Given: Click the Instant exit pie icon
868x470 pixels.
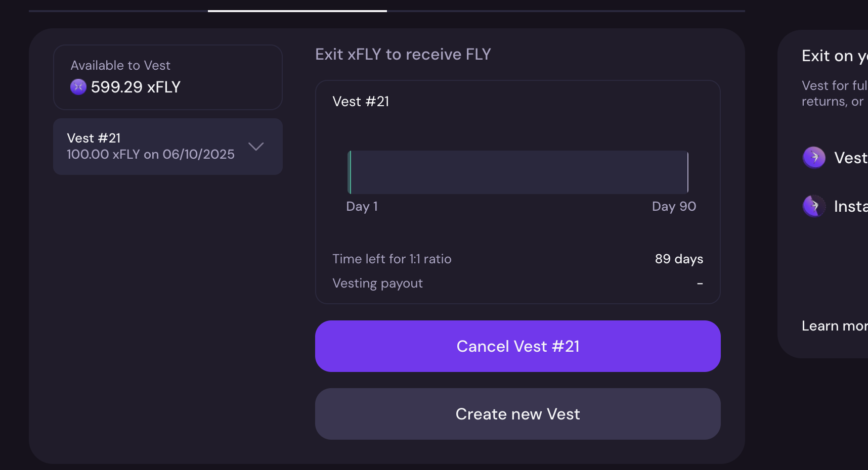Looking at the screenshot, I should point(814,206).
